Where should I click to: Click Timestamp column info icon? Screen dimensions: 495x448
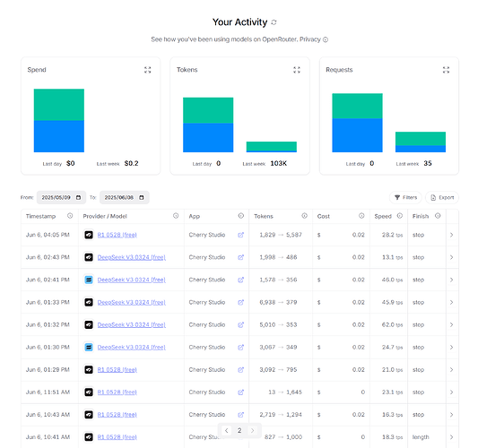pyautogui.click(x=70, y=216)
